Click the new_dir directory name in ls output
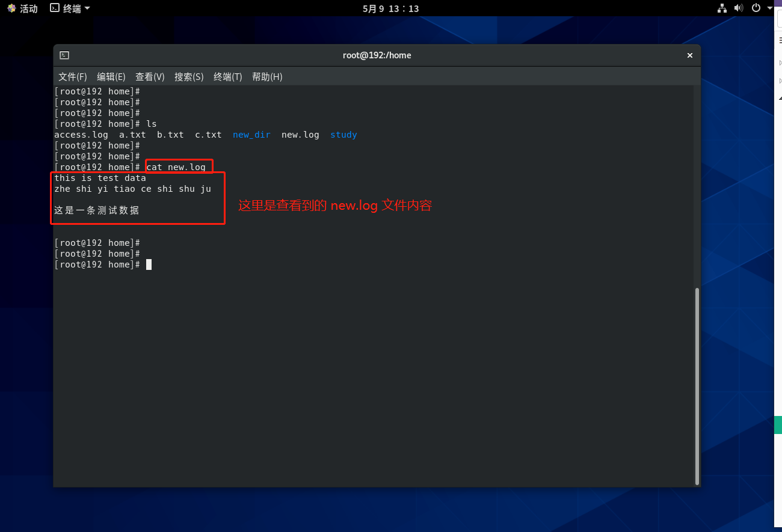 point(251,135)
